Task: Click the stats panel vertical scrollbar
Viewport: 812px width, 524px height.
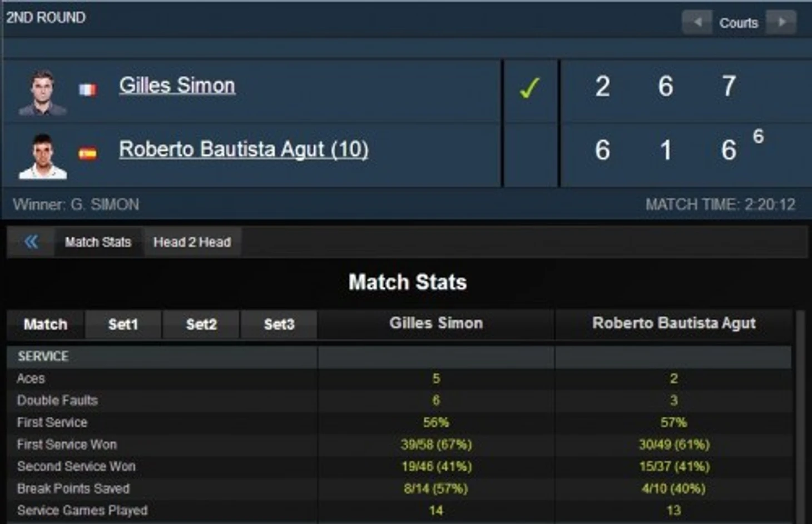Action: (801, 417)
